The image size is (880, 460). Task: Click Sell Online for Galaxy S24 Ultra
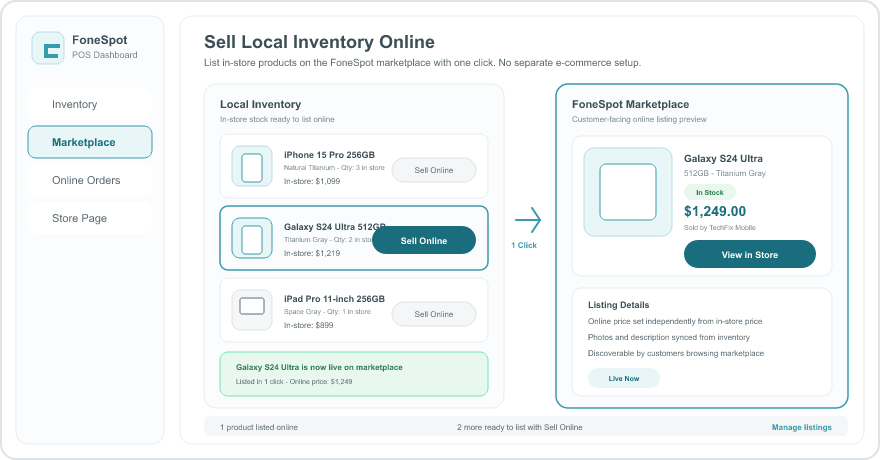coord(424,240)
